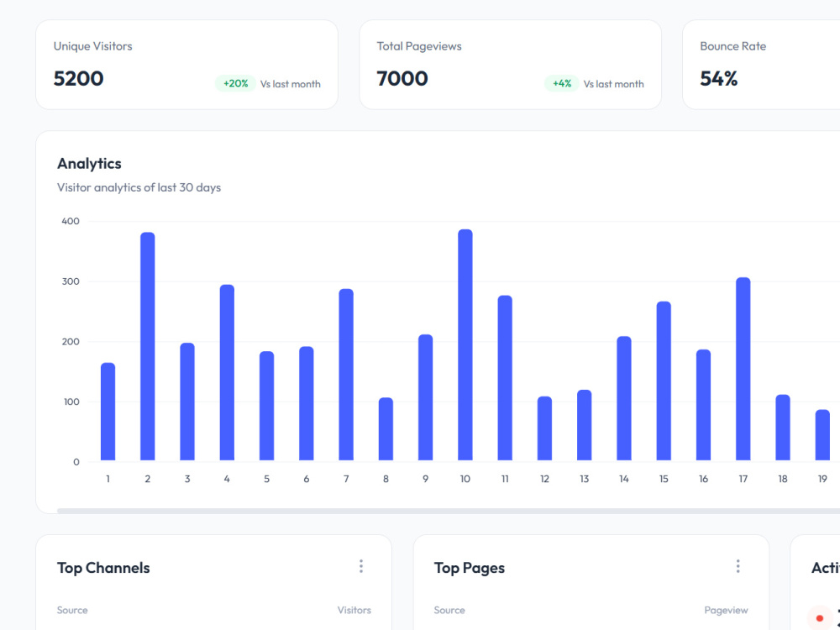The height and width of the screenshot is (630, 840).
Task: Click the +20% badge on Unique Visitors
Action: [x=236, y=83]
